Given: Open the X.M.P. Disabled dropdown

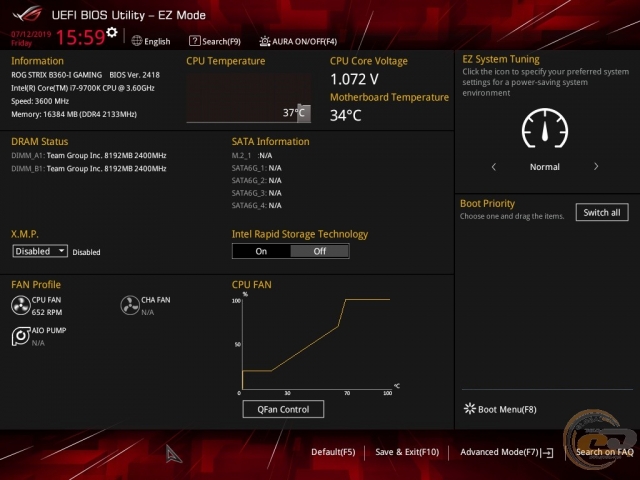Looking at the screenshot, I should pyautogui.click(x=40, y=251).
